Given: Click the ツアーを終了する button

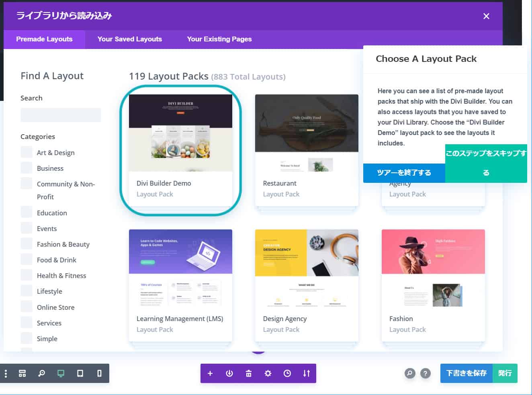Looking at the screenshot, I should click(404, 173).
